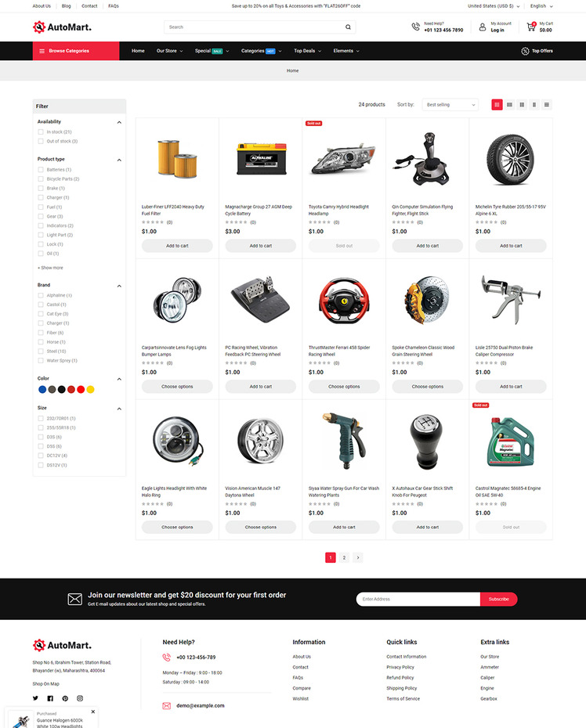Go to pagination page 2

[344, 557]
